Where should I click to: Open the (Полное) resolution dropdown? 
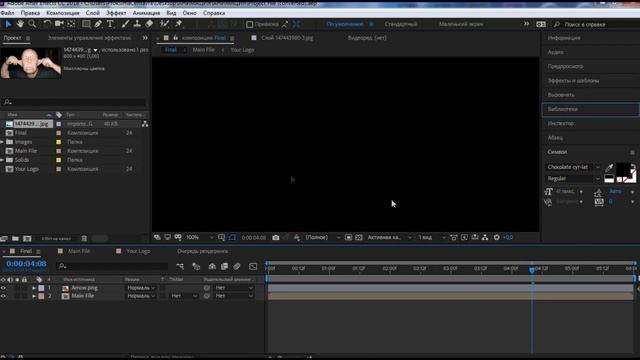(323, 237)
